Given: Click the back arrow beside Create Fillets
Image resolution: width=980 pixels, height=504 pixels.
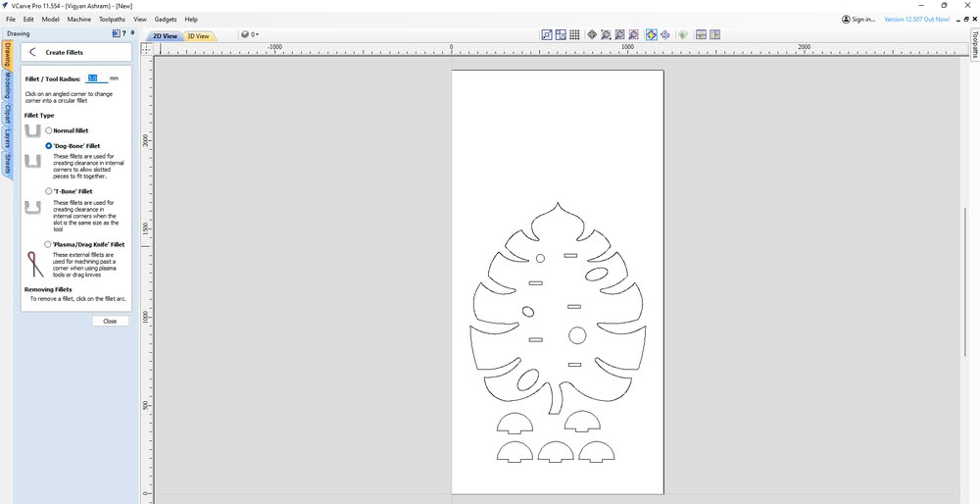Looking at the screenshot, I should pyautogui.click(x=32, y=53).
